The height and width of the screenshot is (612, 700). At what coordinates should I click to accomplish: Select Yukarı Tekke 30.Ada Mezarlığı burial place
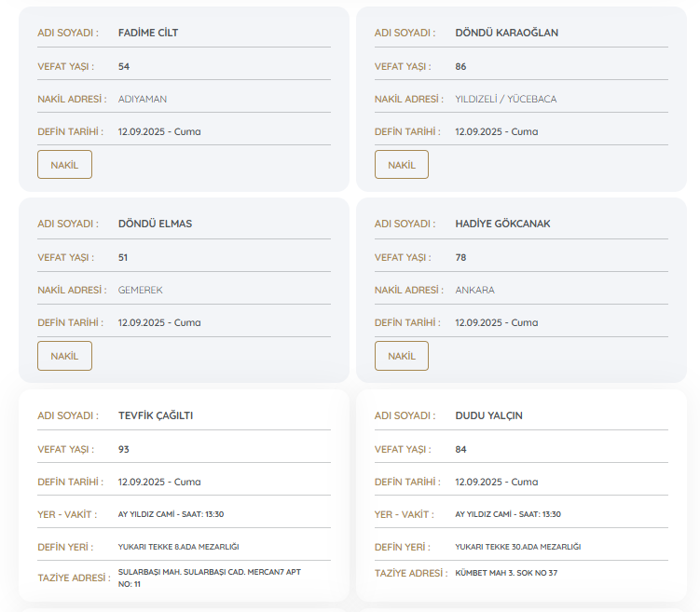click(x=517, y=547)
